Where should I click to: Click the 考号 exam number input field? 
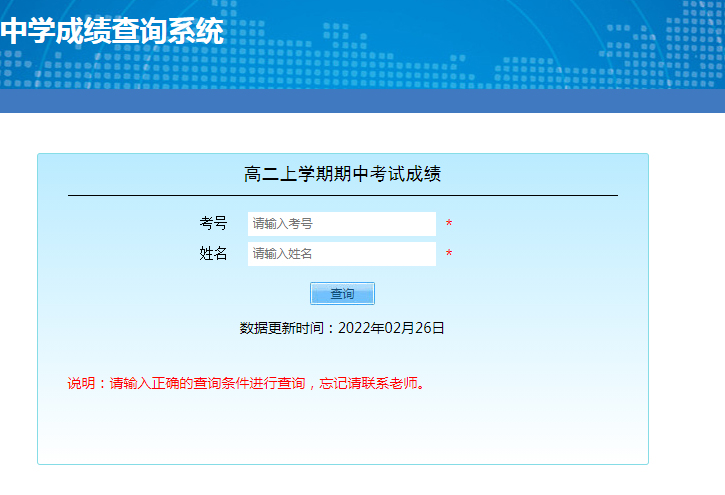click(x=342, y=224)
